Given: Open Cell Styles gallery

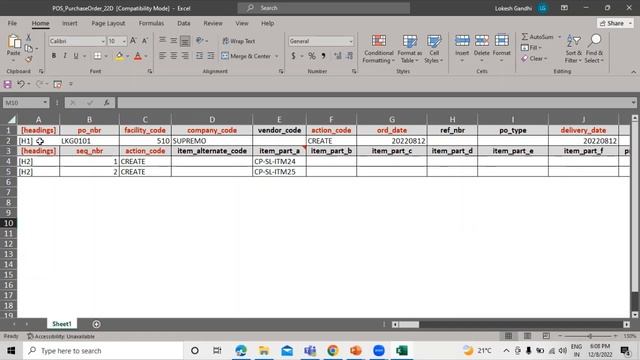Looking at the screenshot, I should pyautogui.click(x=434, y=49).
